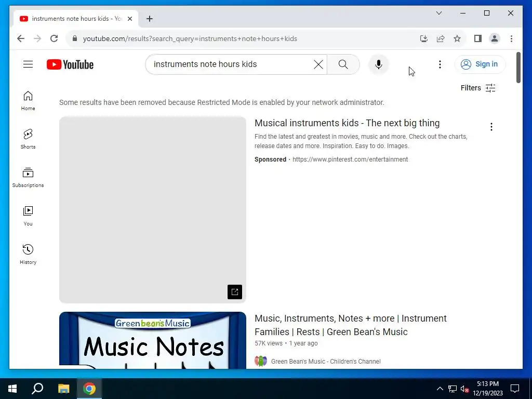Click the external link icon on ad thumbnail

click(235, 292)
